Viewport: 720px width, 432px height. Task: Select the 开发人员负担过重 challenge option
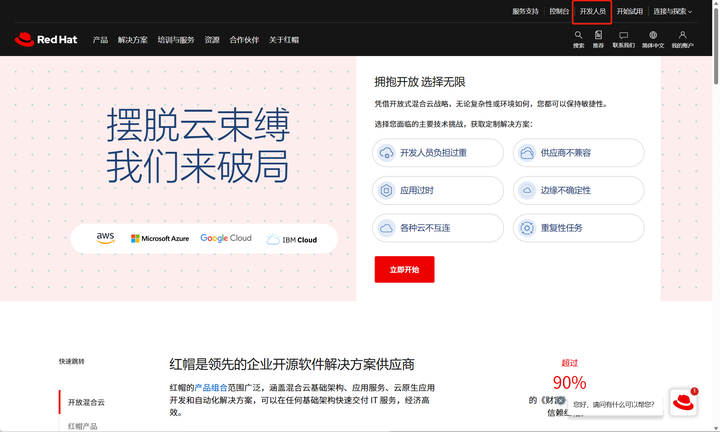coord(438,153)
